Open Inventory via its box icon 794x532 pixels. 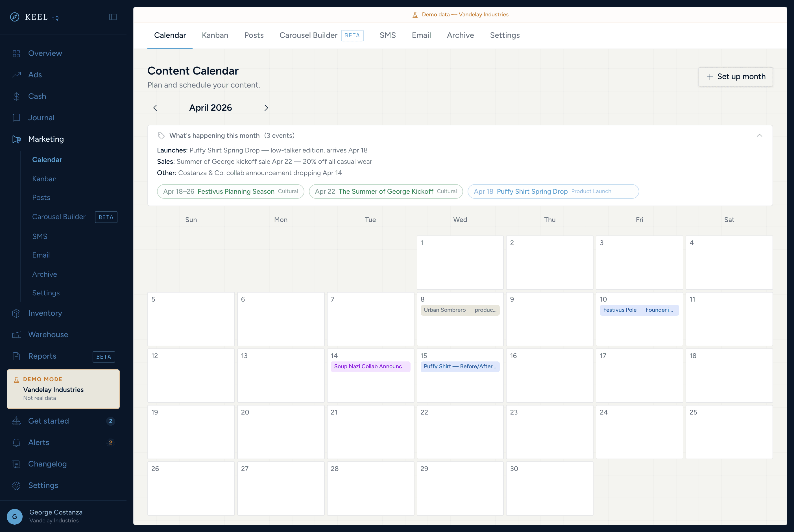coord(16,313)
